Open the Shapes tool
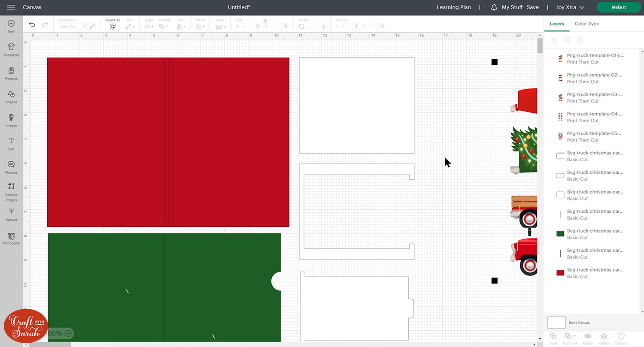644x347 pixels. (11, 97)
